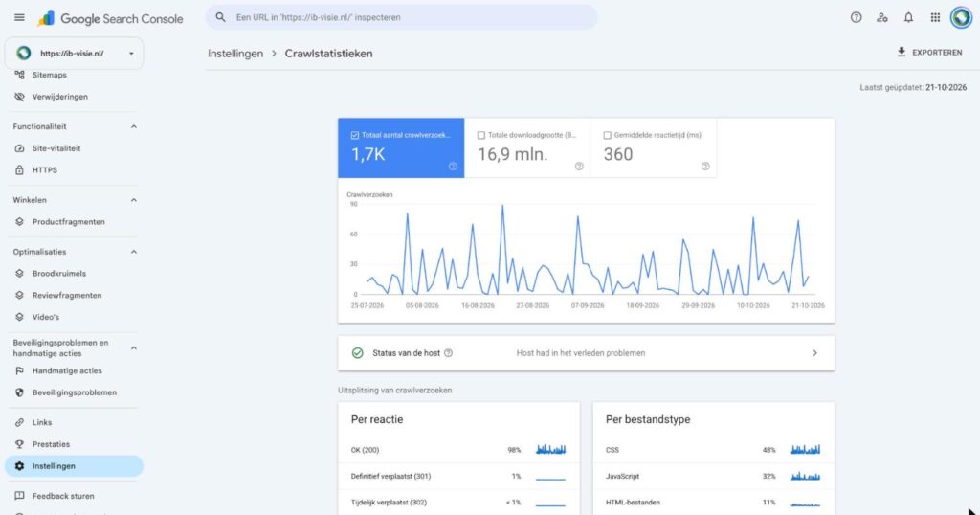
Task: Open users and permissions icon
Action: pos(881,17)
